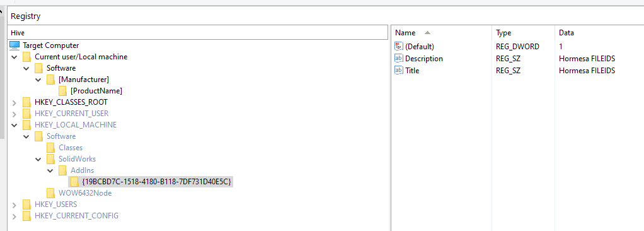Click the Title string value icon
This screenshot has height=231, width=644.
(x=398, y=70)
